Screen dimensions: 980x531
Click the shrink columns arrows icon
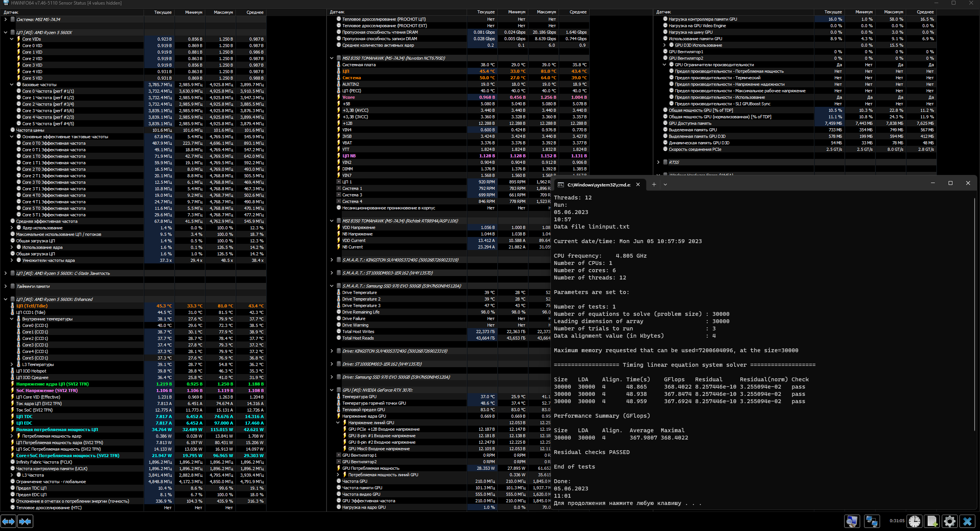[25, 521]
